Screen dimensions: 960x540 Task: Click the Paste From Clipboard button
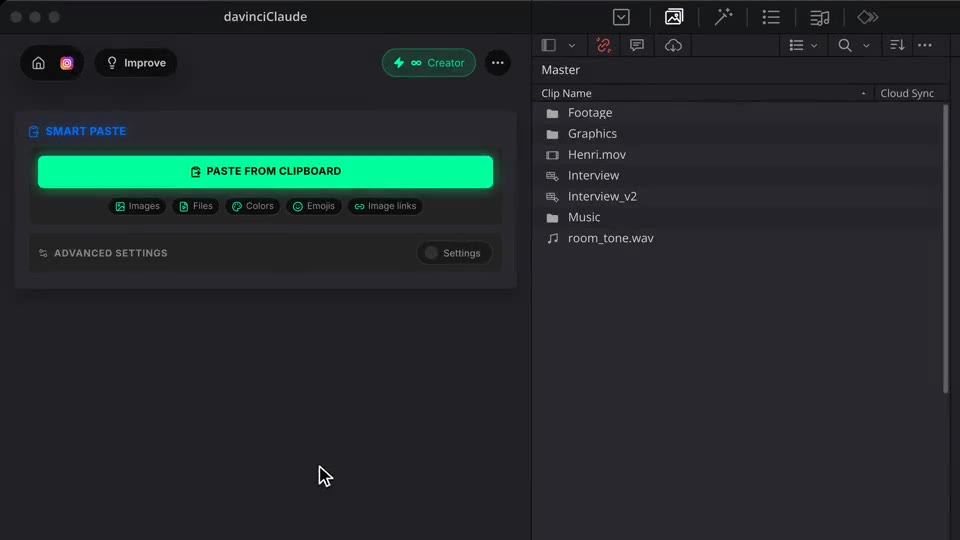click(265, 171)
